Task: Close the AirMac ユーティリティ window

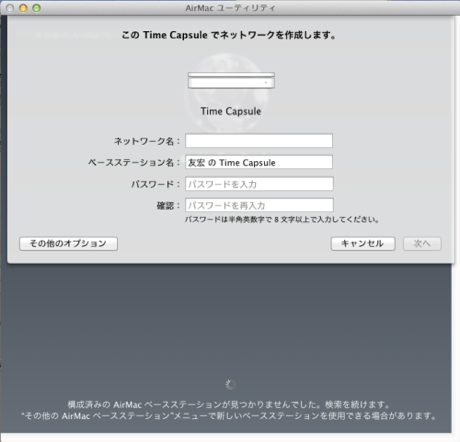Action: (x=10, y=8)
